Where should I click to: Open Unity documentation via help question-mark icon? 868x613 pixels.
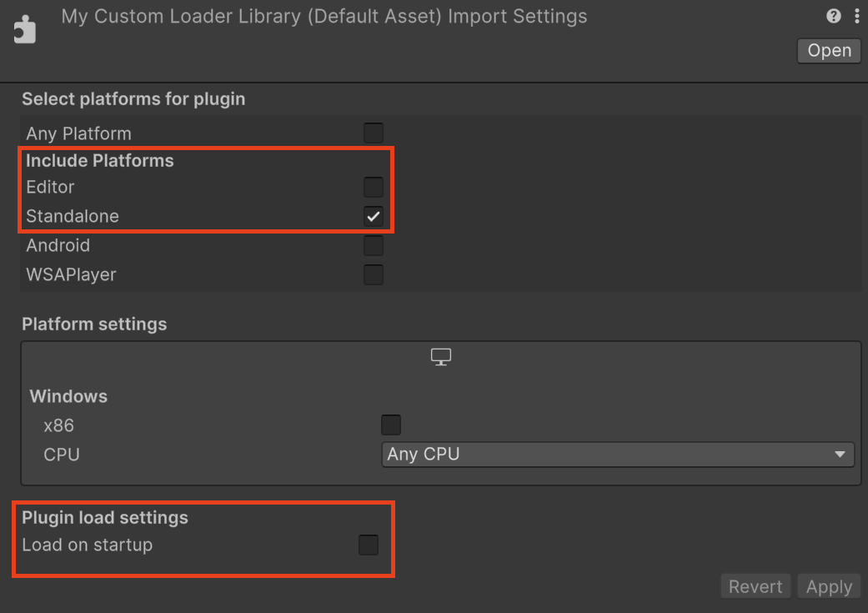click(833, 15)
